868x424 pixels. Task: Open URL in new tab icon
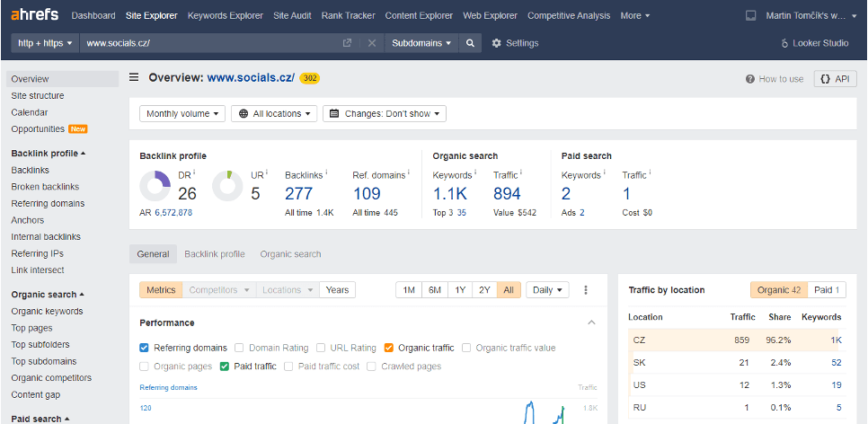click(x=347, y=42)
